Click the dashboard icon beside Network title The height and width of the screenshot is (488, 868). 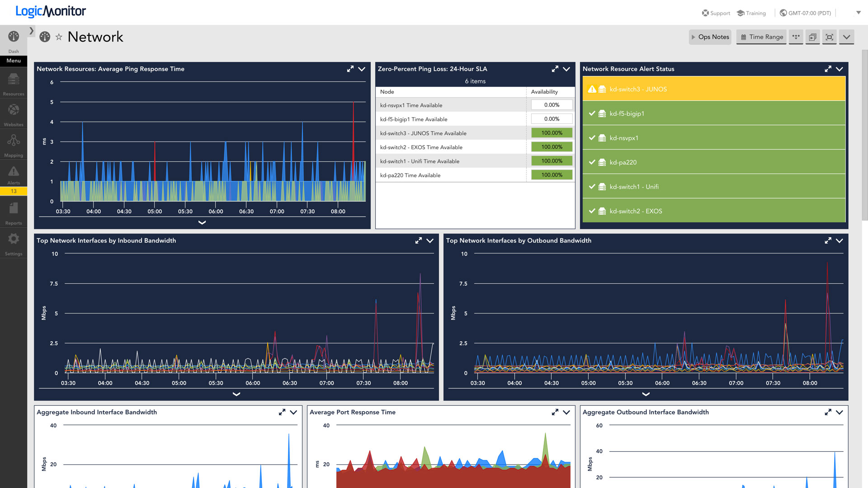(45, 37)
